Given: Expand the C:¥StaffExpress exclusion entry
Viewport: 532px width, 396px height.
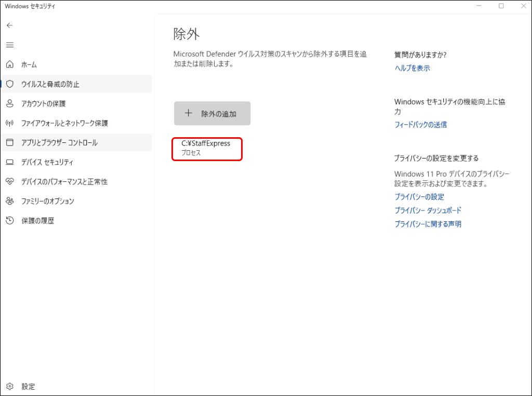Looking at the screenshot, I should pos(207,149).
